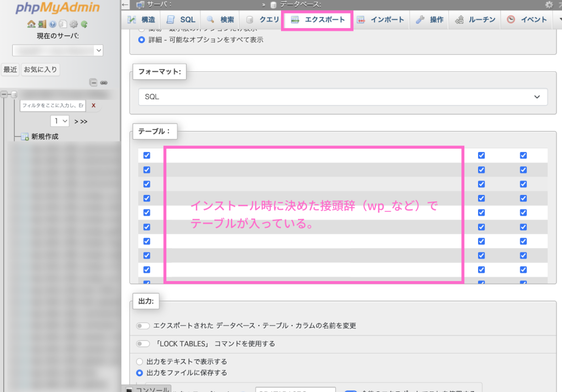The width and height of the screenshot is (562, 392).
Task: Click the table filter input field
Action: [53, 105]
